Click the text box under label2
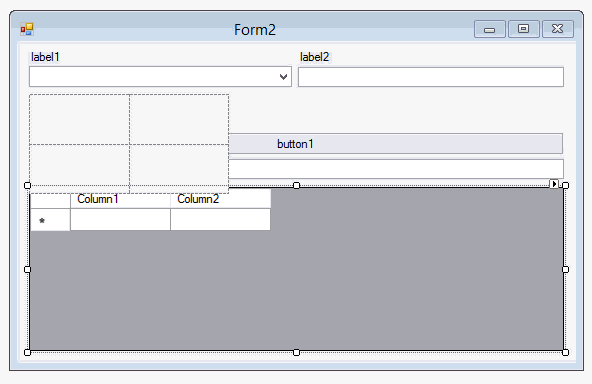This screenshot has width=592, height=384. click(x=431, y=77)
